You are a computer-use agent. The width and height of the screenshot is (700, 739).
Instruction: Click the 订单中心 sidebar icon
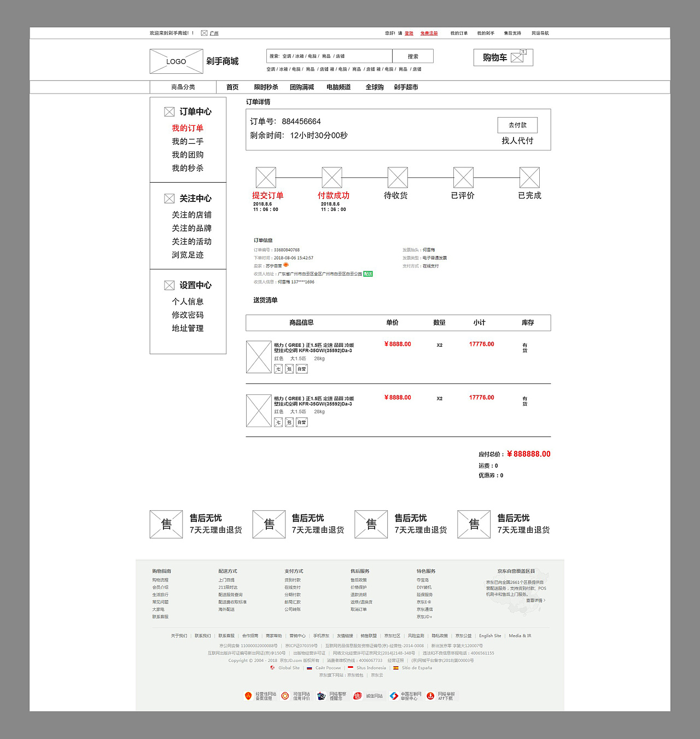point(170,112)
